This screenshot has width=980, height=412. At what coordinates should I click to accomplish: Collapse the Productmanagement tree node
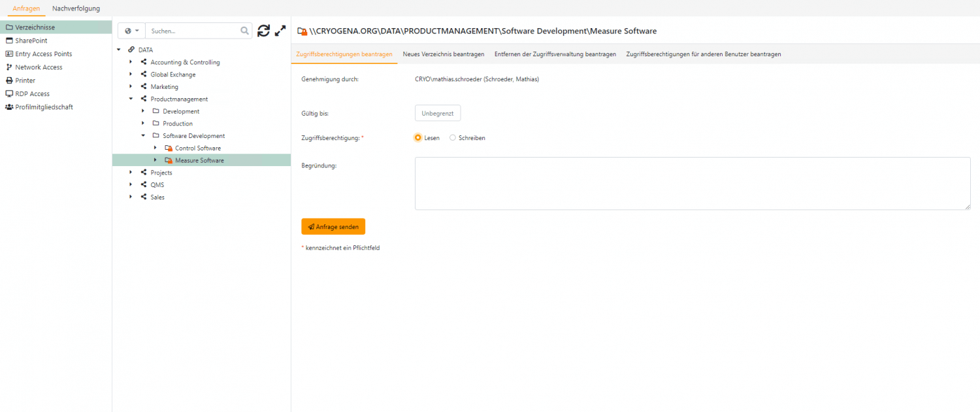point(131,99)
